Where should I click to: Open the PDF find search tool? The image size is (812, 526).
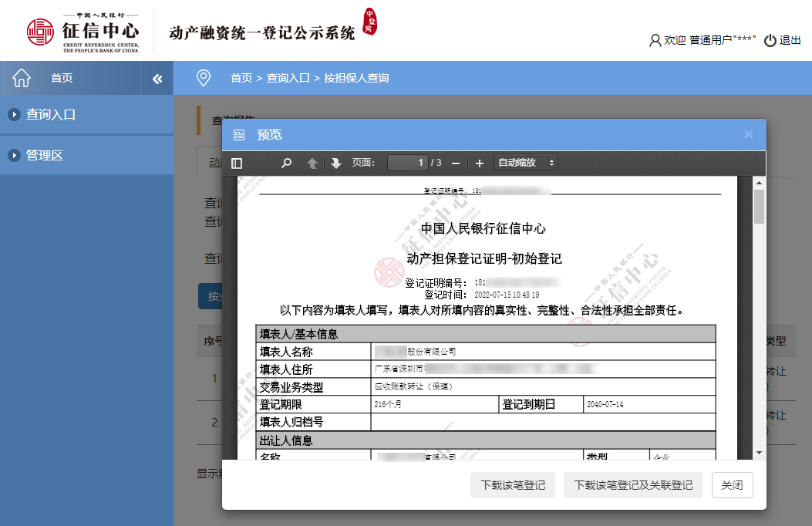tap(286, 163)
